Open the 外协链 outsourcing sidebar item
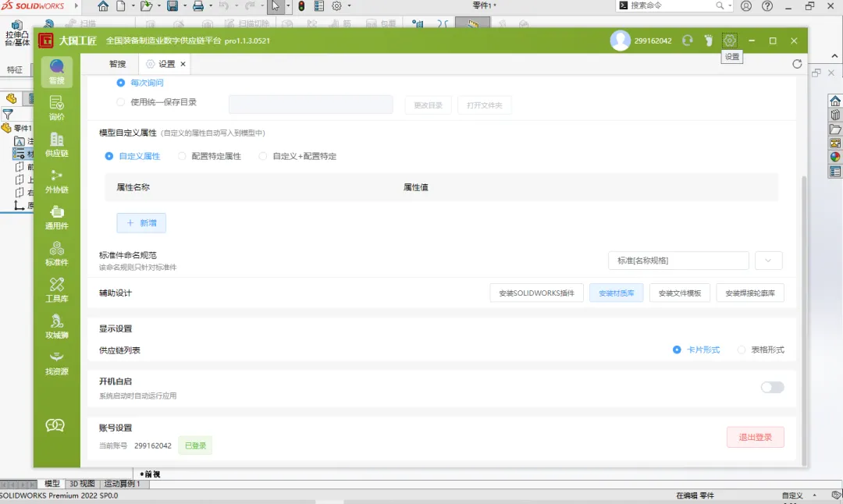Viewport: 843px width, 504px height. click(x=56, y=181)
